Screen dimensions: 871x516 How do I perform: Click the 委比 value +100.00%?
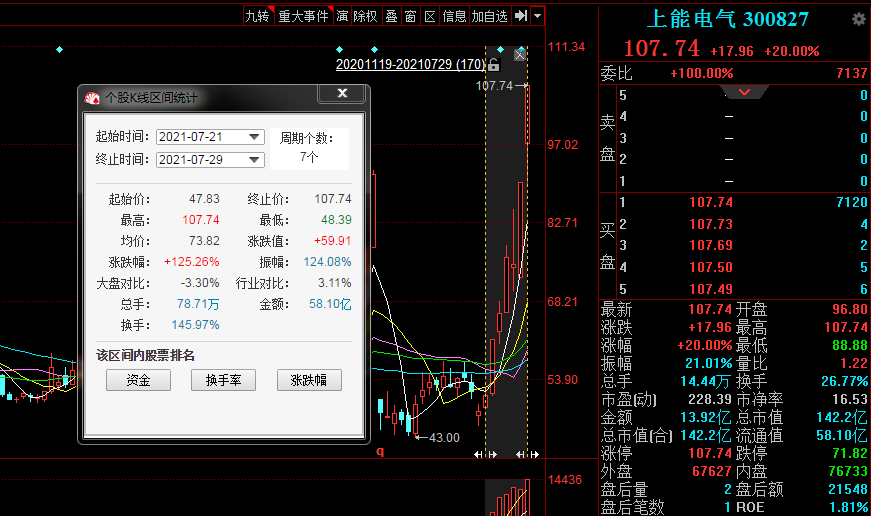tap(702, 73)
